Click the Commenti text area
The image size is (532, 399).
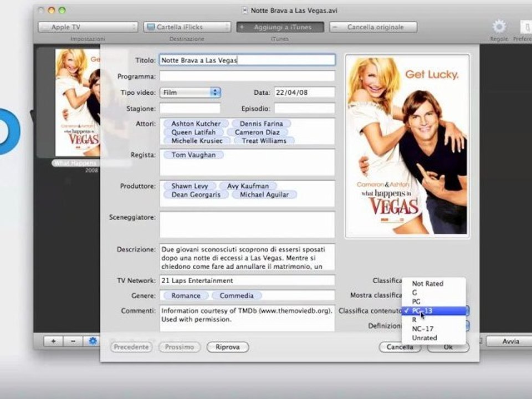pos(247,319)
